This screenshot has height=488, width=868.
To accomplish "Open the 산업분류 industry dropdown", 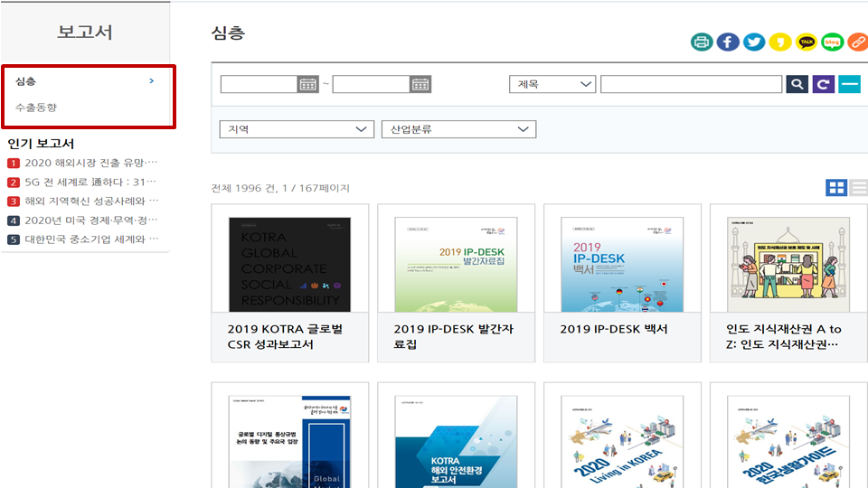I will point(459,129).
